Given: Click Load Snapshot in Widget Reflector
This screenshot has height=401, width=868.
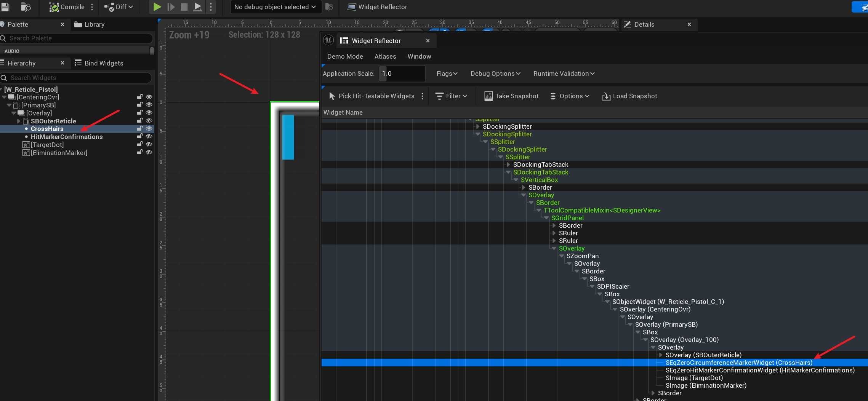Looking at the screenshot, I should [x=629, y=96].
